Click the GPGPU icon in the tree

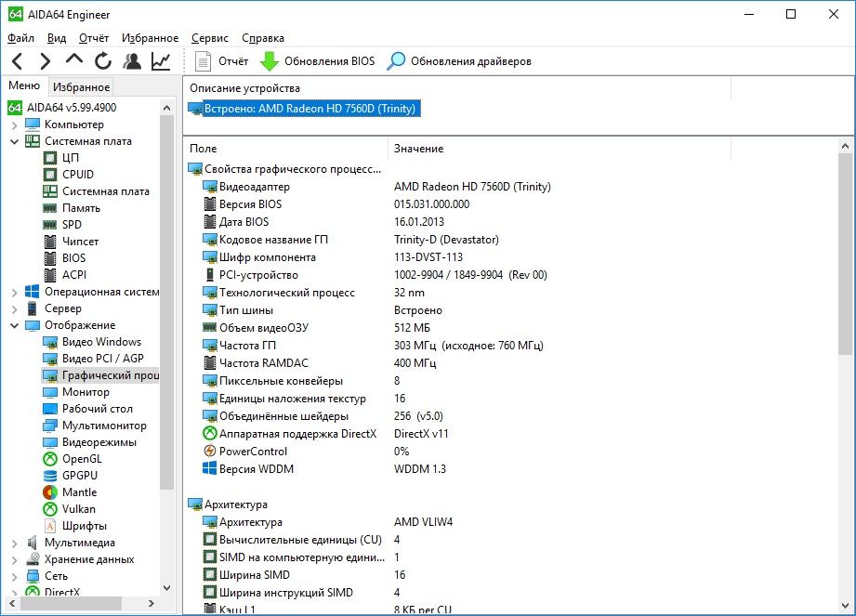click(49, 476)
